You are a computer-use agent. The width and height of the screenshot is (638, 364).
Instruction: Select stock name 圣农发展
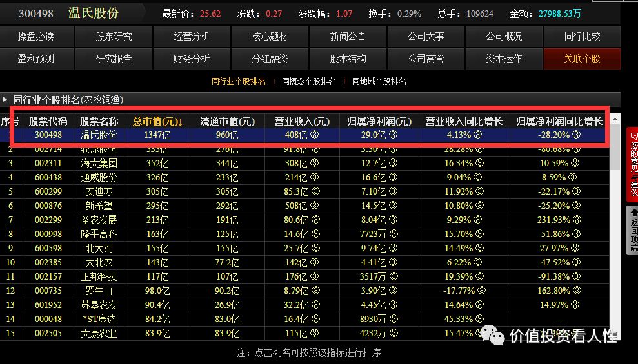point(99,220)
